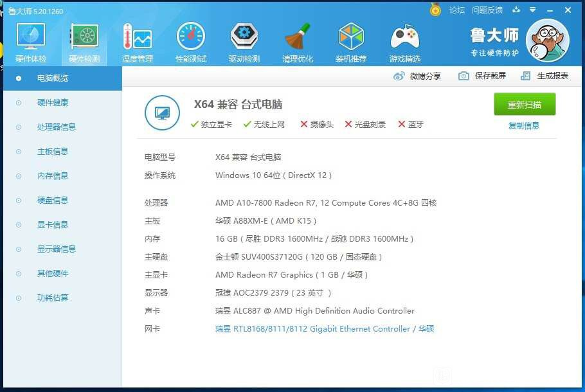The height and width of the screenshot is (392, 585).
Task: Click 问题反馈 feedback link
Action: pos(487,10)
